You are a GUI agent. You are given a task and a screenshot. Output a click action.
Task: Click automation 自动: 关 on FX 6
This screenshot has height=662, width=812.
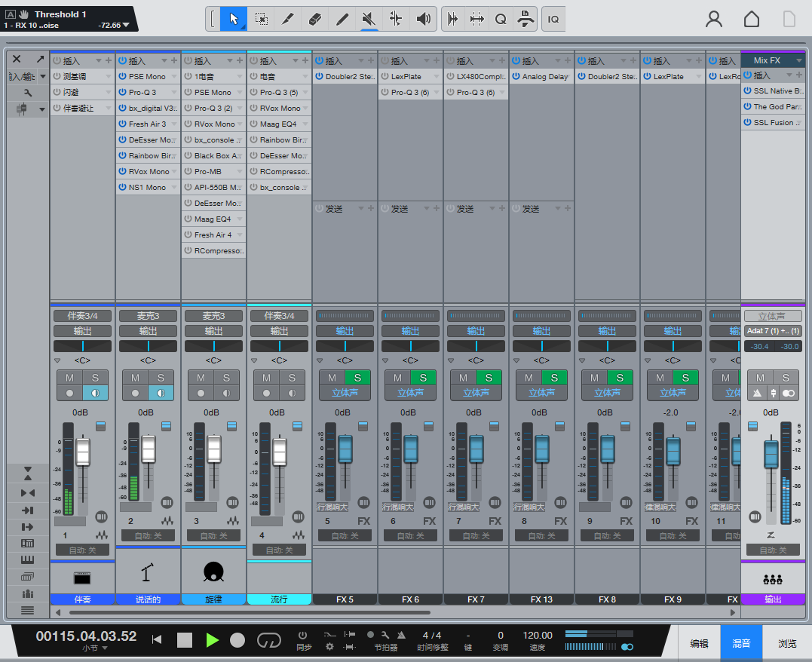410,535
